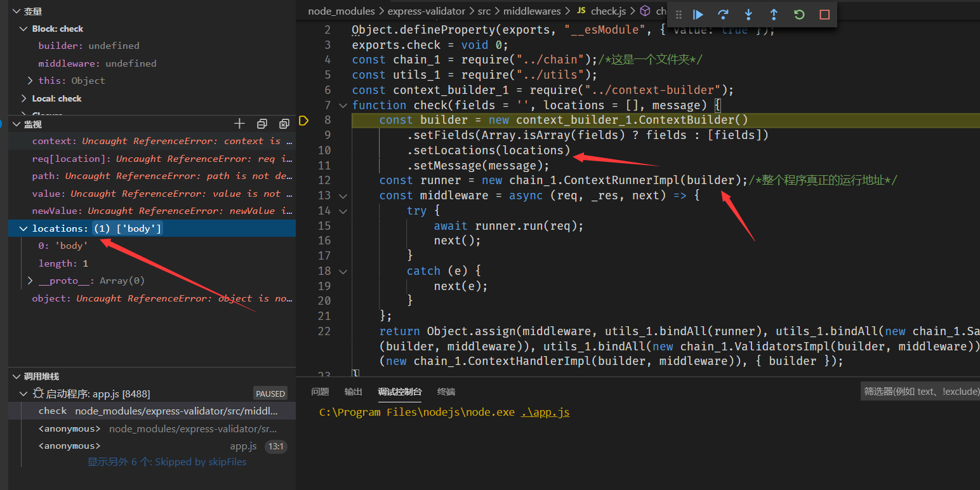Switch to the 终端 tab
The width and height of the screenshot is (980, 490).
pos(446,392)
